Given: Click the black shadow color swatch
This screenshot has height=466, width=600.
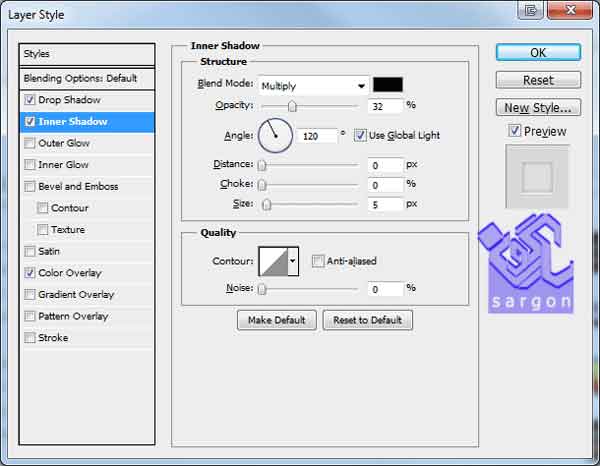Looking at the screenshot, I should (x=387, y=85).
